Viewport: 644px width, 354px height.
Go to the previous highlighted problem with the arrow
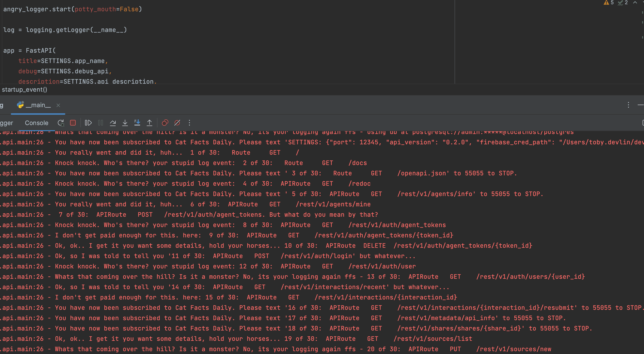[x=635, y=3]
